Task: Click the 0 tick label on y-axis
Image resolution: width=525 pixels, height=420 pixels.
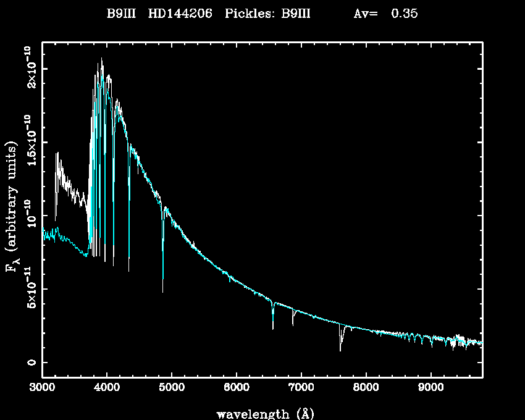Action: [x=30, y=363]
